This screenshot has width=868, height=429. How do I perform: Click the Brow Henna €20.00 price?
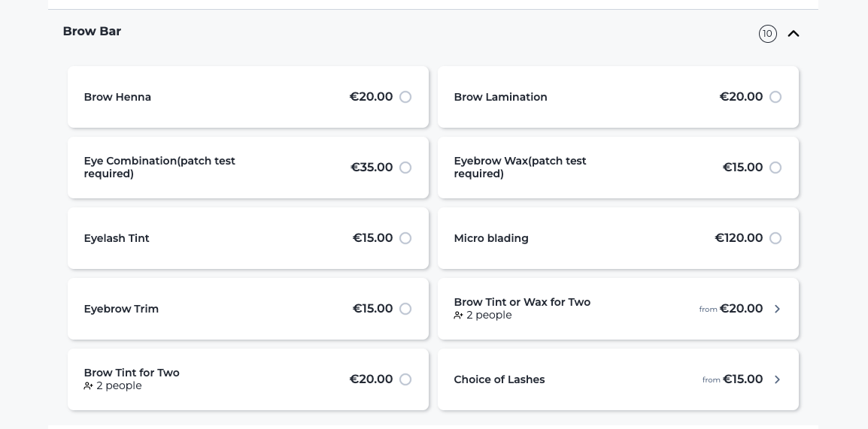tap(371, 98)
